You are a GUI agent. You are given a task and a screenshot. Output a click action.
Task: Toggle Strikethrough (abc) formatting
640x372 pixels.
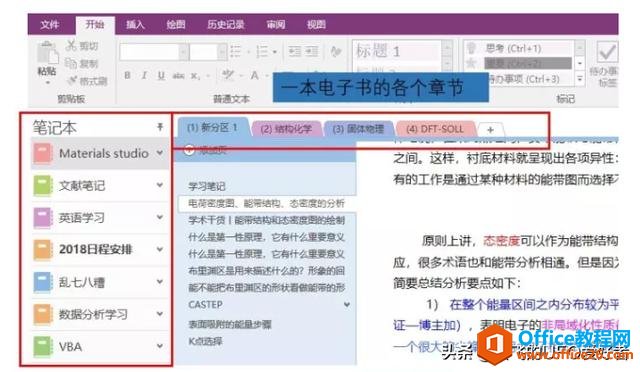(x=178, y=76)
